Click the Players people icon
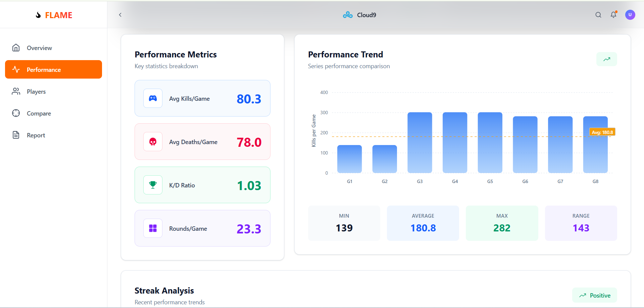This screenshot has height=308, width=644. pos(16,91)
